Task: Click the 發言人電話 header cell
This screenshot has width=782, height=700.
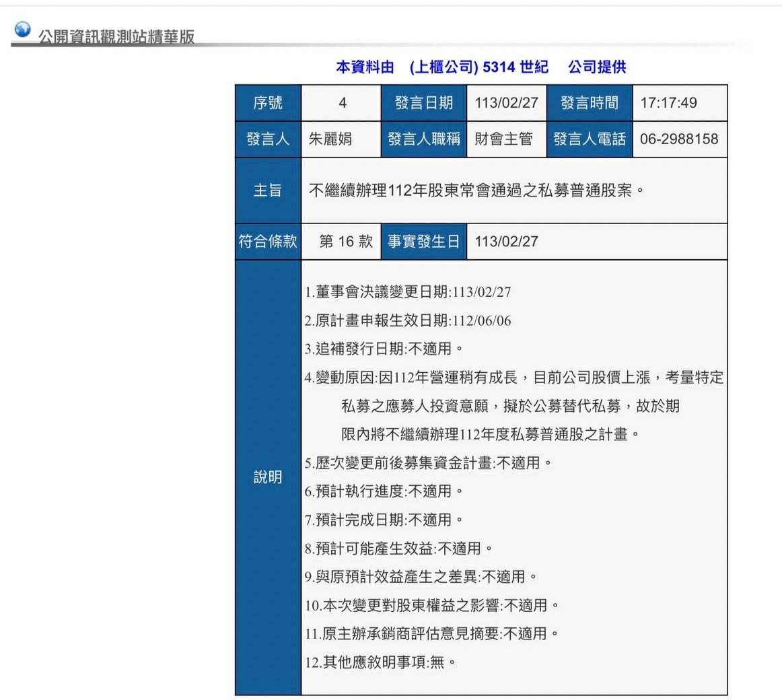Action: [x=590, y=139]
